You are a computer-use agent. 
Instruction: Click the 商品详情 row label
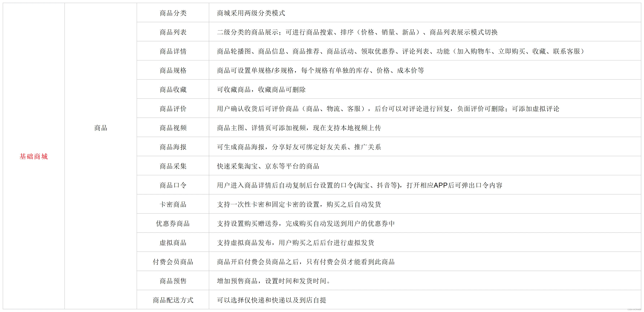173,51
